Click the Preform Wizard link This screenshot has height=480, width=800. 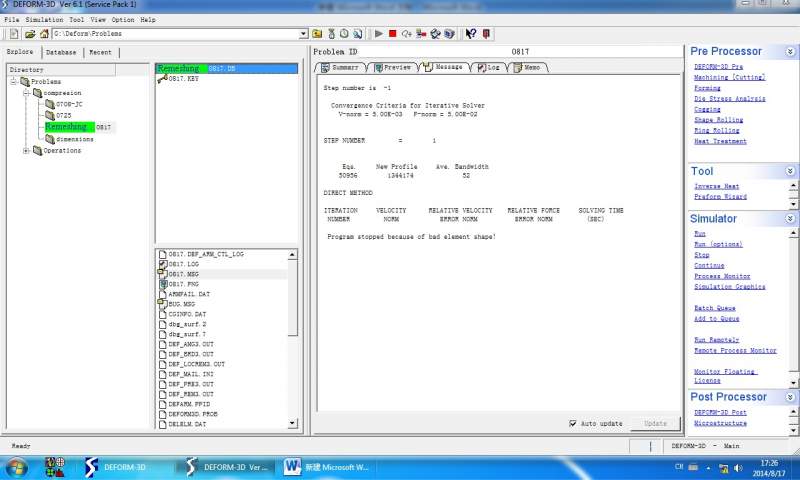(x=720, y=196)
